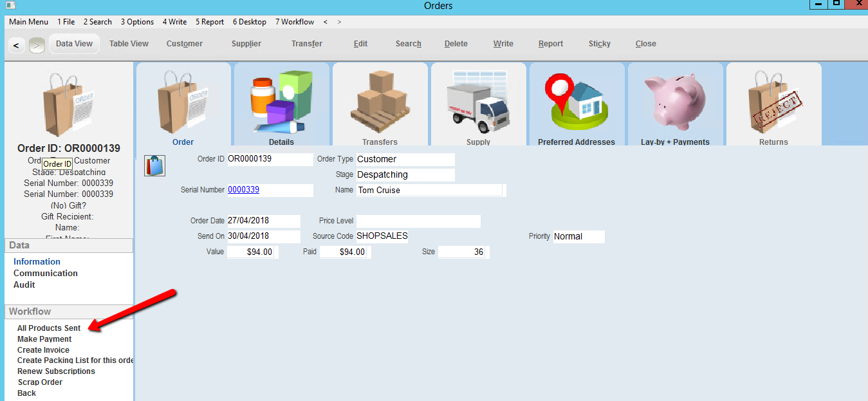This screenshot has width=868, height=401.
Task: Open the 5 Report menu
Action: [210, 22]
